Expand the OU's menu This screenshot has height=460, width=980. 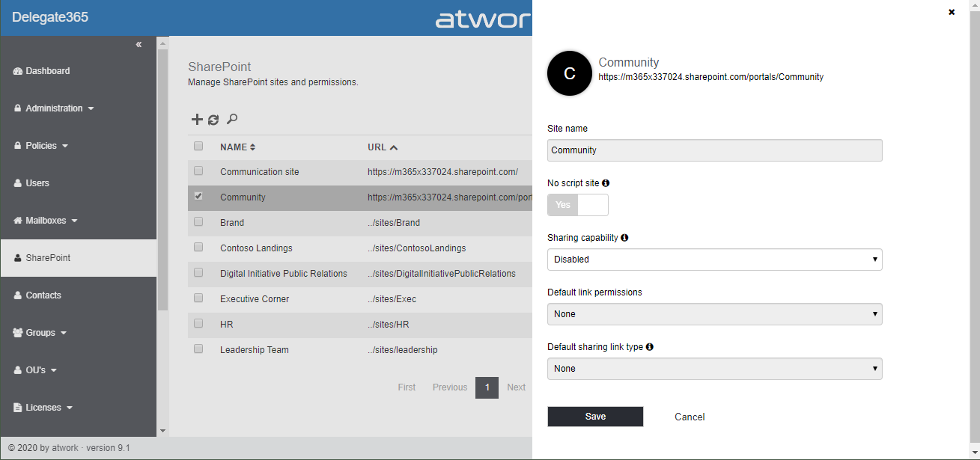click(36, 370)
